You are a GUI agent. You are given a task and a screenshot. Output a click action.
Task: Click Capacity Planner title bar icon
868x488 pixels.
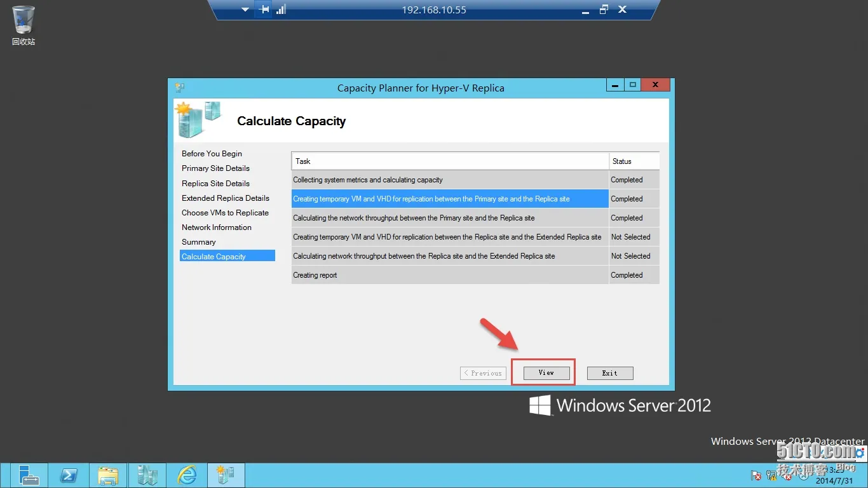point(180,88)
